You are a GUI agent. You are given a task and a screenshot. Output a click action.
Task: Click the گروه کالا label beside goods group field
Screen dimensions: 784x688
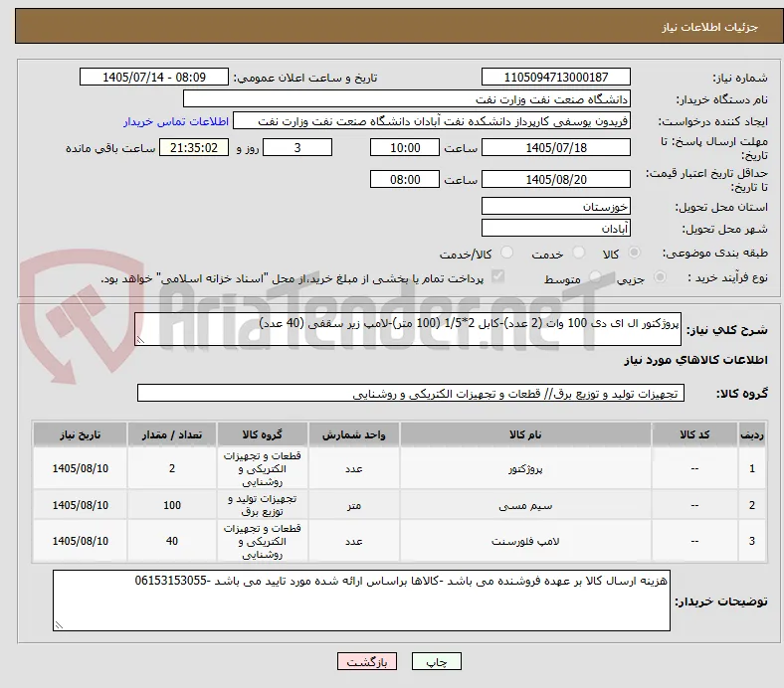pos(742,394)
